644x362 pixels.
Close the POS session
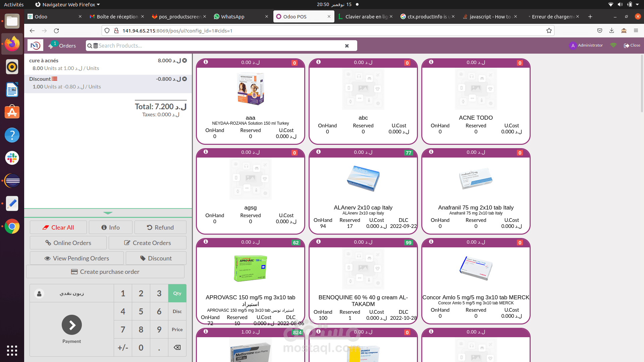tap(632, 45)
